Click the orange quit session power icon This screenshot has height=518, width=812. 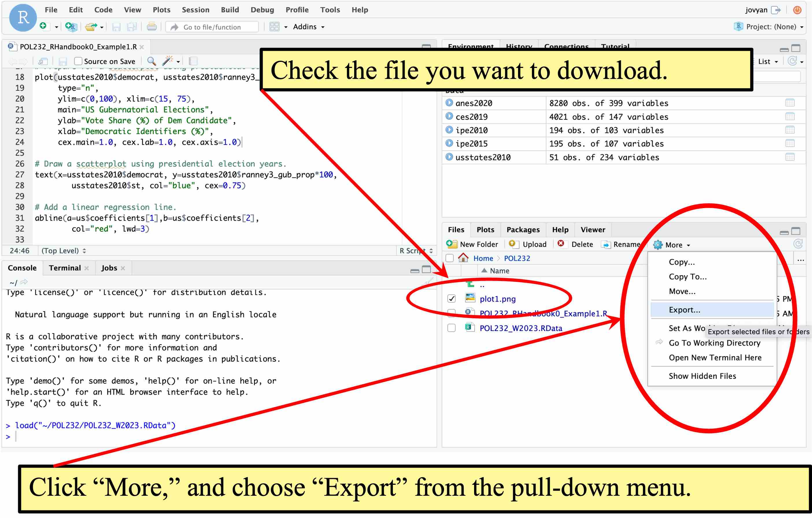point(797,10)
